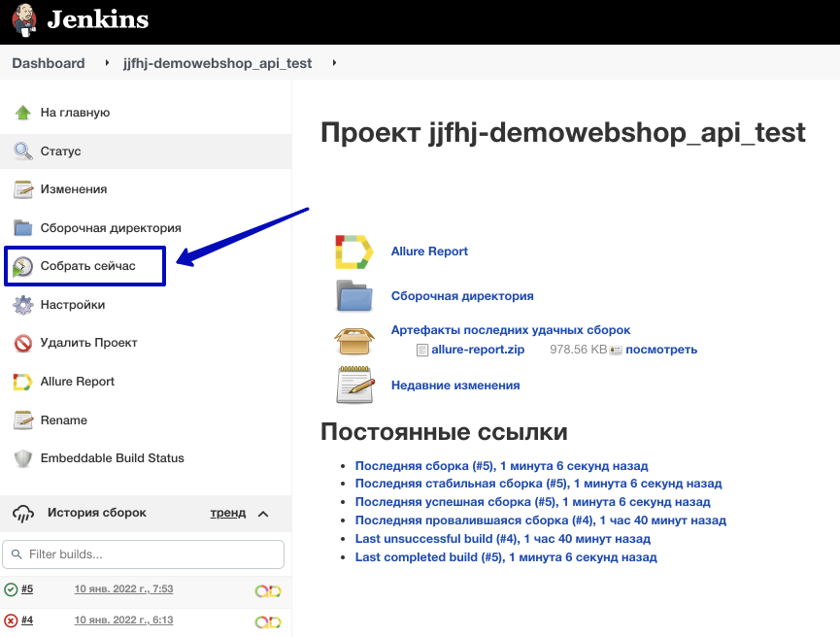Click the 978.56 KB file size text
The image size is (840, 637).
[x=578, y=350]
